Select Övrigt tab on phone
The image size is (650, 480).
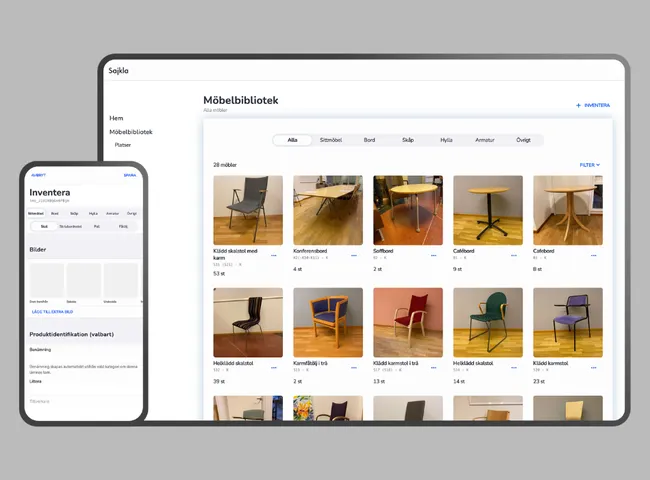pos(132,213)
